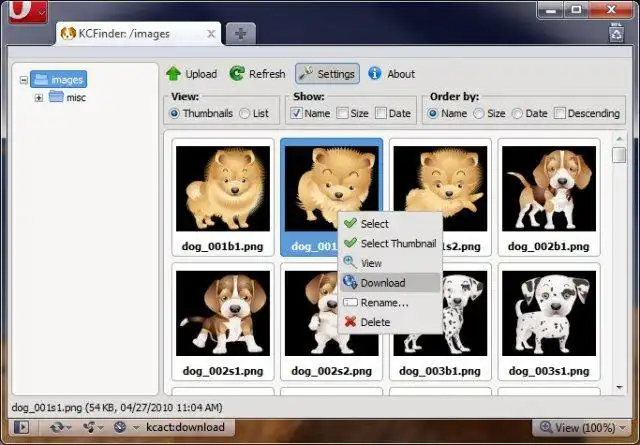
Task: Open a new tab with plus button
Action: pos(241,33)
